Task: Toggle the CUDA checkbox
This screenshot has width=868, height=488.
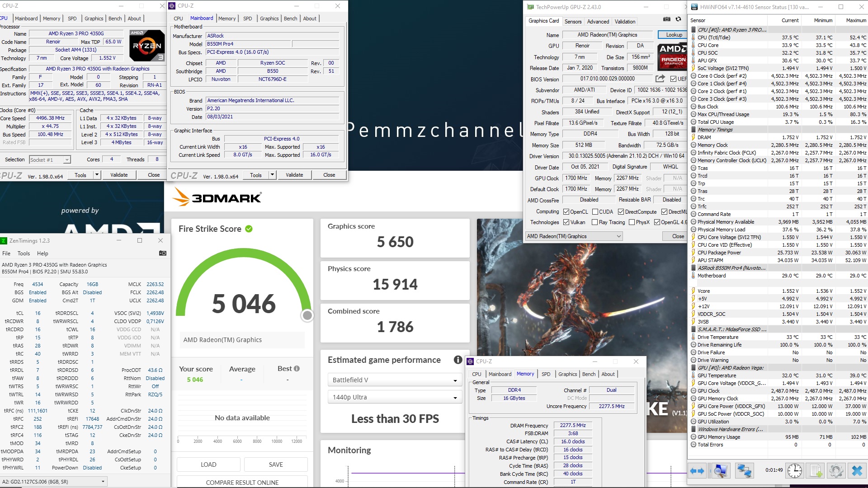Action: point(595,212)
